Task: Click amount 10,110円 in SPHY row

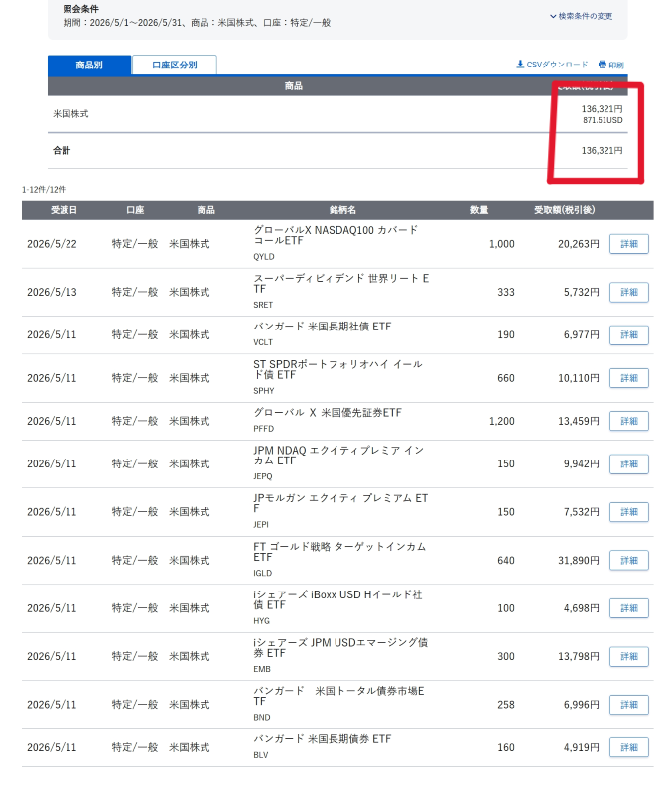Action: [579, 378]
